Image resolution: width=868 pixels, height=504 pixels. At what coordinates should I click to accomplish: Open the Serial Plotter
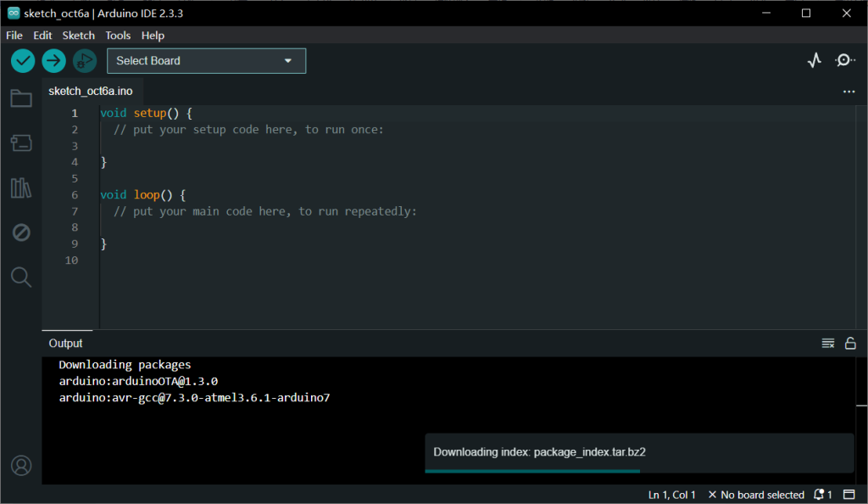[814, 60]
